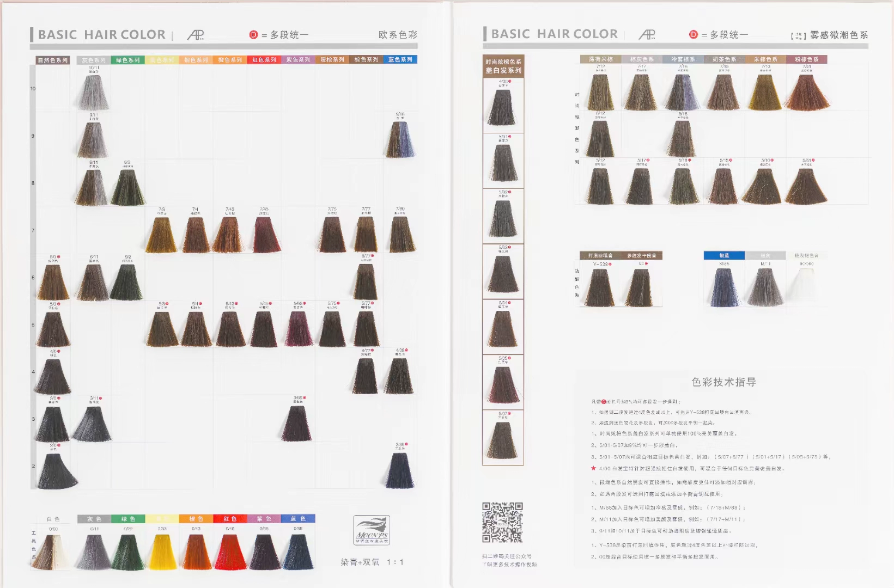
Task: Click the QR code on right page
Action: tap(502, 523)
